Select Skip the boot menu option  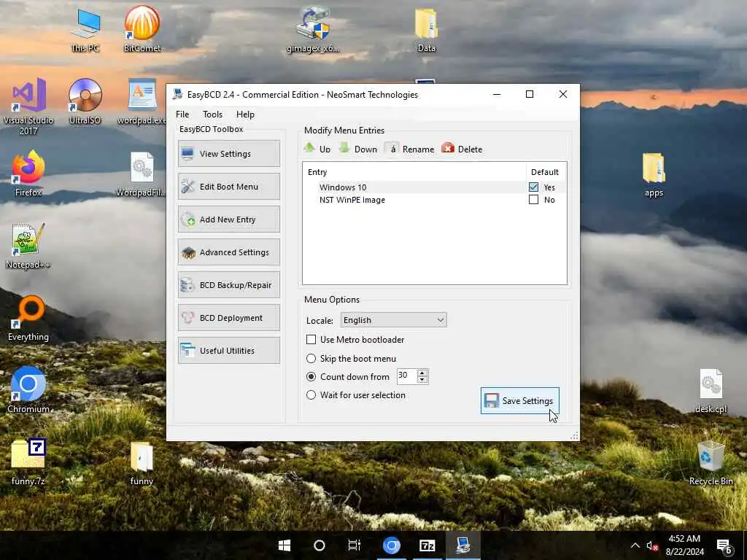click(311, 358)
